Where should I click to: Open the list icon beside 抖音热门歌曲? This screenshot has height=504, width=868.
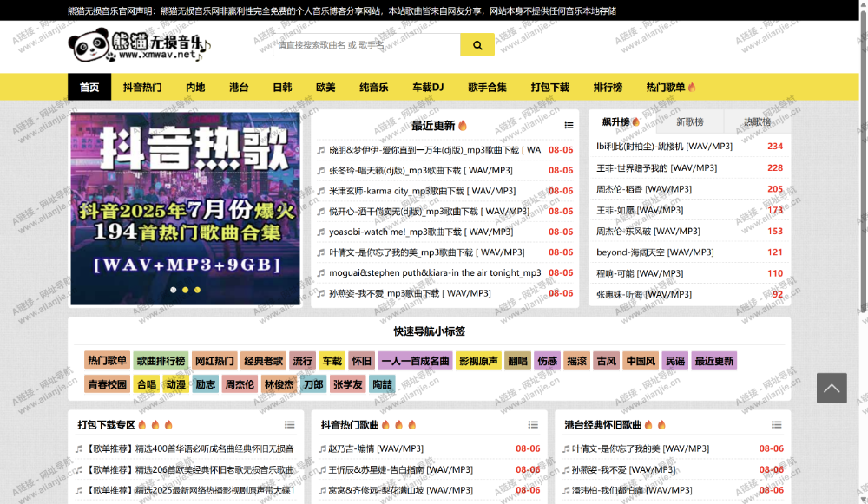(533, 425)
